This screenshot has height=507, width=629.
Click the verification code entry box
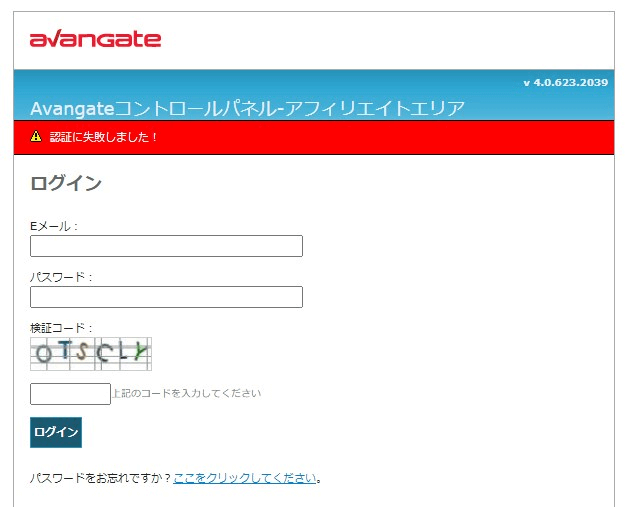tap(70, 394)
